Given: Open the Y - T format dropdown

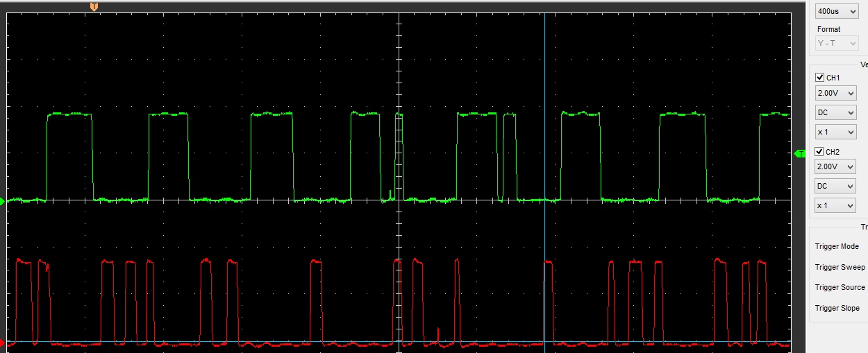Looking at the screenshot, I should 836,43.
